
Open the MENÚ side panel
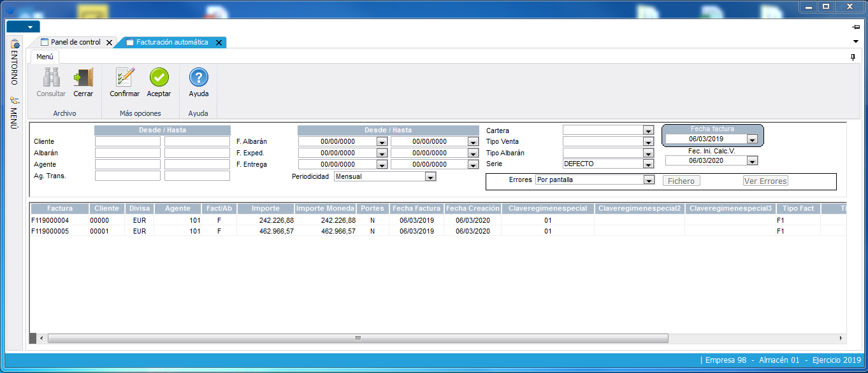tap(15, 113)
